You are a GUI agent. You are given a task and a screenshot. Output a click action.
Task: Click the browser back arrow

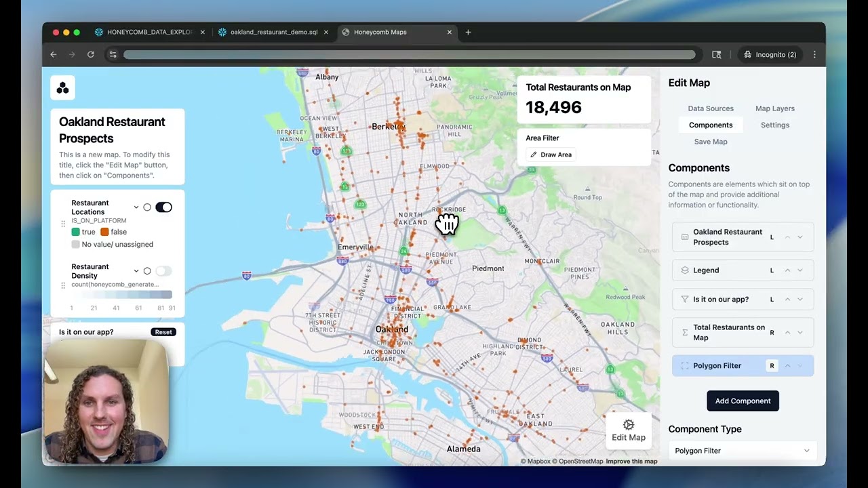(54, 54)
